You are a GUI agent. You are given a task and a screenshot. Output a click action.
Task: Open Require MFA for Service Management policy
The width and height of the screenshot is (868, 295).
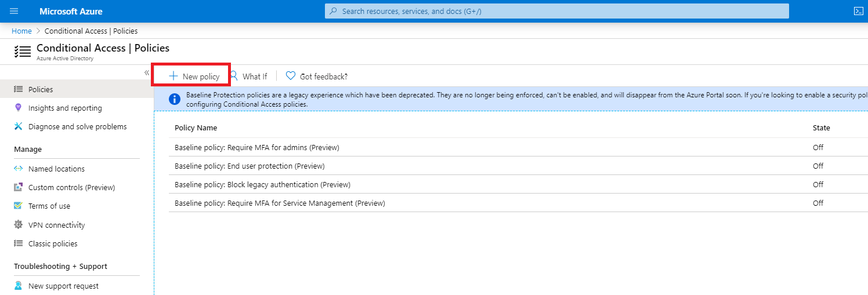tap(280, 203)
